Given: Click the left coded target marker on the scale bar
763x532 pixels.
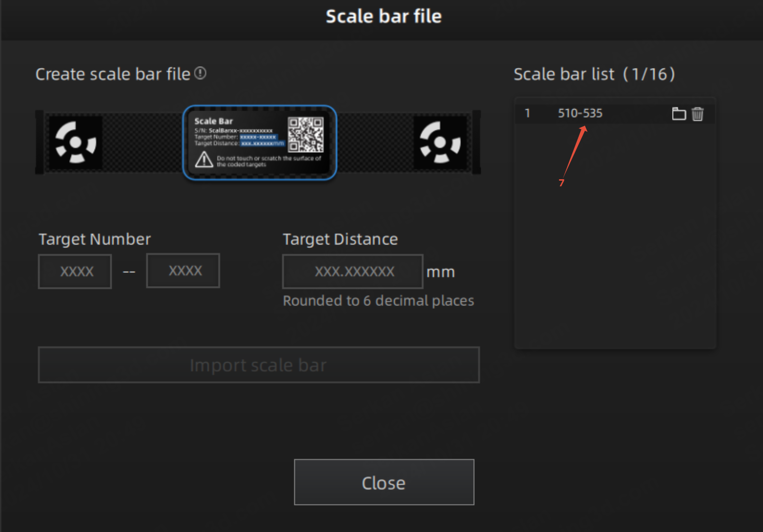Looking at the screenshot, I should tap(76, 142).
